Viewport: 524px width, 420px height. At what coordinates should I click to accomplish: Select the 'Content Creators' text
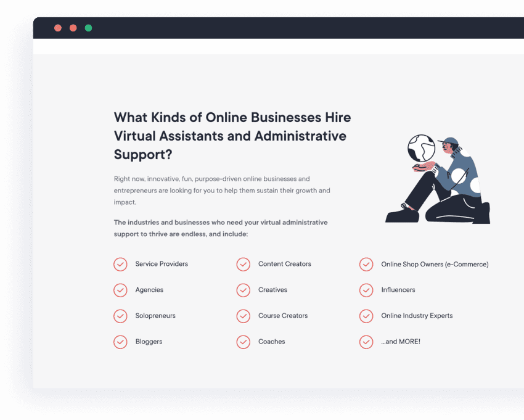click(x=284, y=264)
